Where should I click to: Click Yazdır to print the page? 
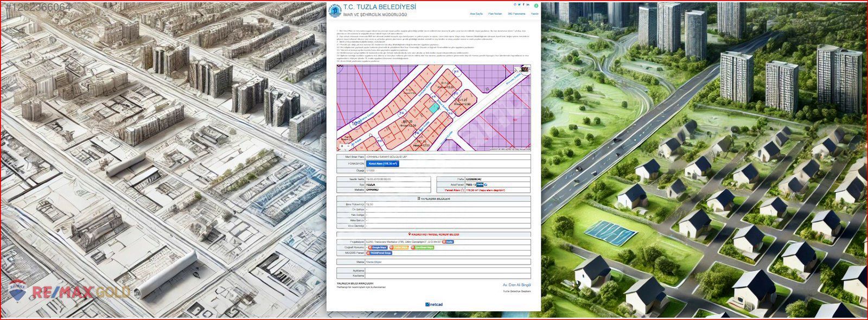coord(534,14)
